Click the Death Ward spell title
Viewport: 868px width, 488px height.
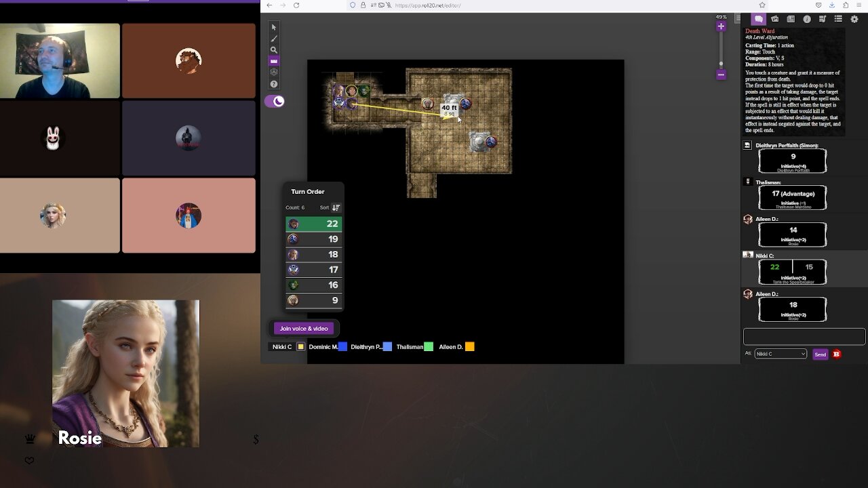pos(760,31)
